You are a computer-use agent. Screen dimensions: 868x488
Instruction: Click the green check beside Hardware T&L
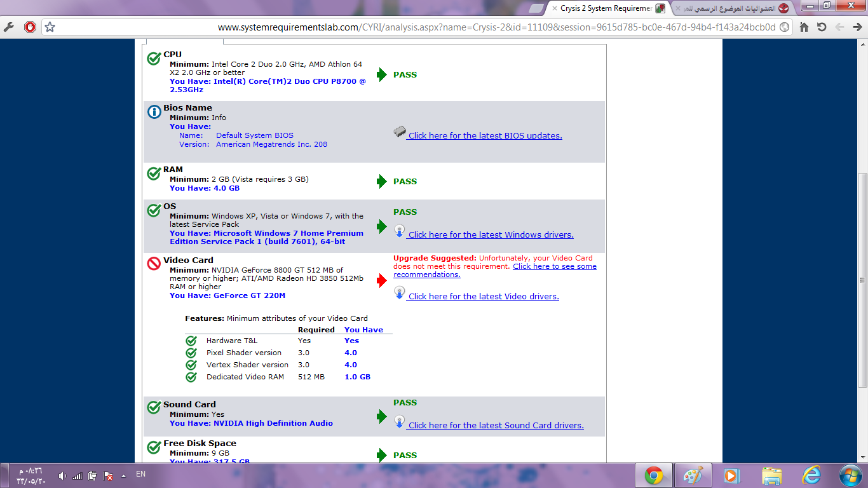point(191,341)
